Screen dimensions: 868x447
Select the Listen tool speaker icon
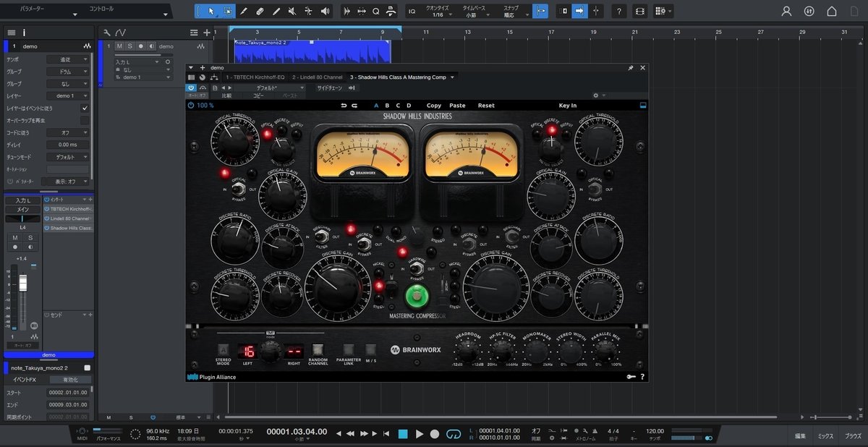[325, 11]
